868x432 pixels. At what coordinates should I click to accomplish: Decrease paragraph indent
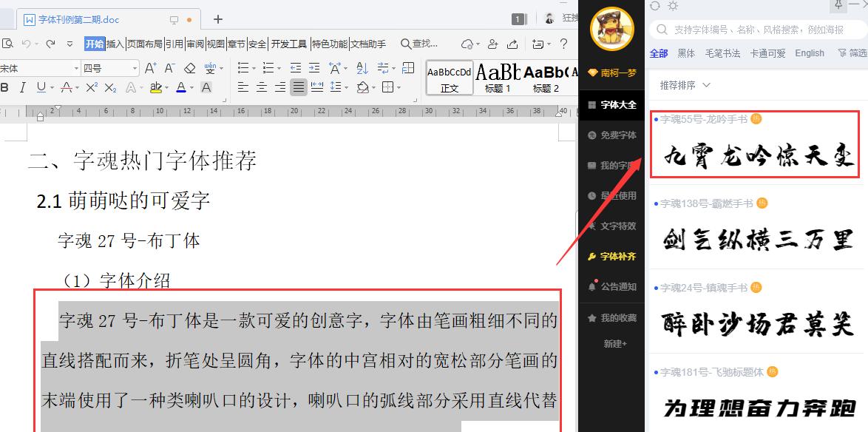coord(296,68)
